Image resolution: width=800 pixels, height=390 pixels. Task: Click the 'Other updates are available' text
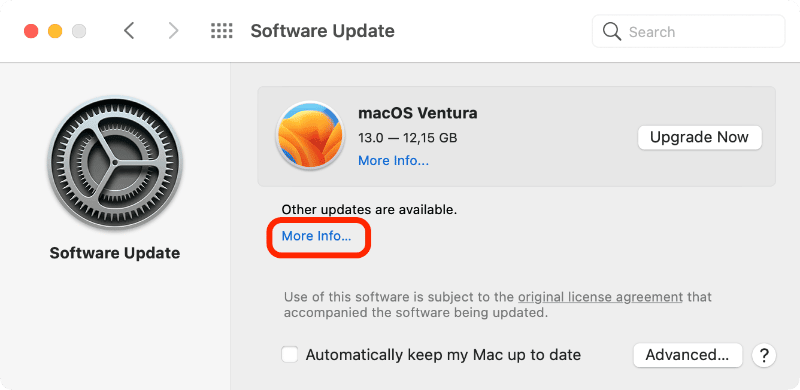coord(369,209)
